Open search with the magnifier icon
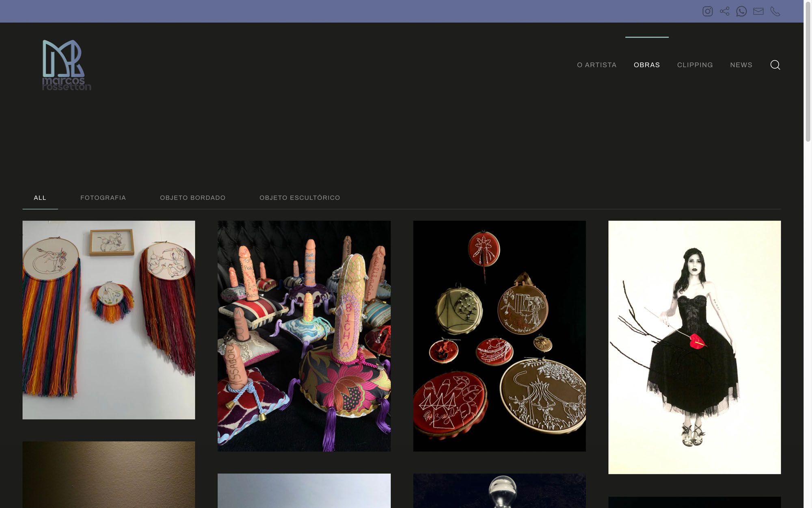The image size is (812, 508). click(775, 65)
